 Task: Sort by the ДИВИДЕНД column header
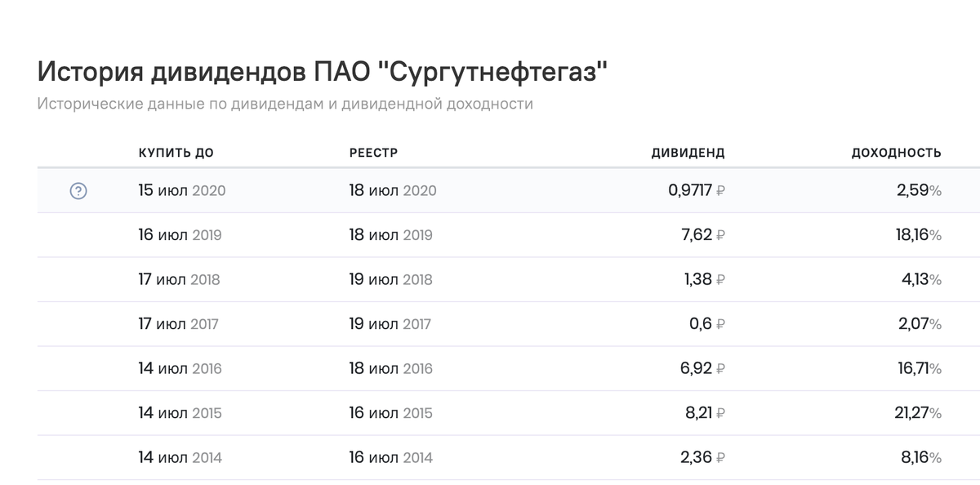(x=688, y=151)
